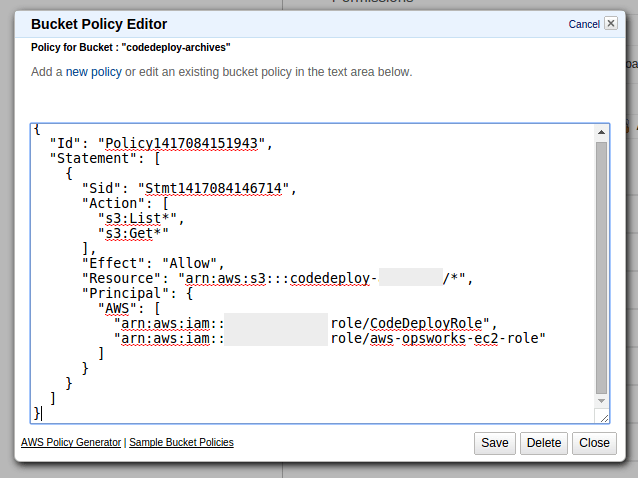
Task: Cancel the Bucket Policy Editor dialog
Action: [x=584, y=24]
